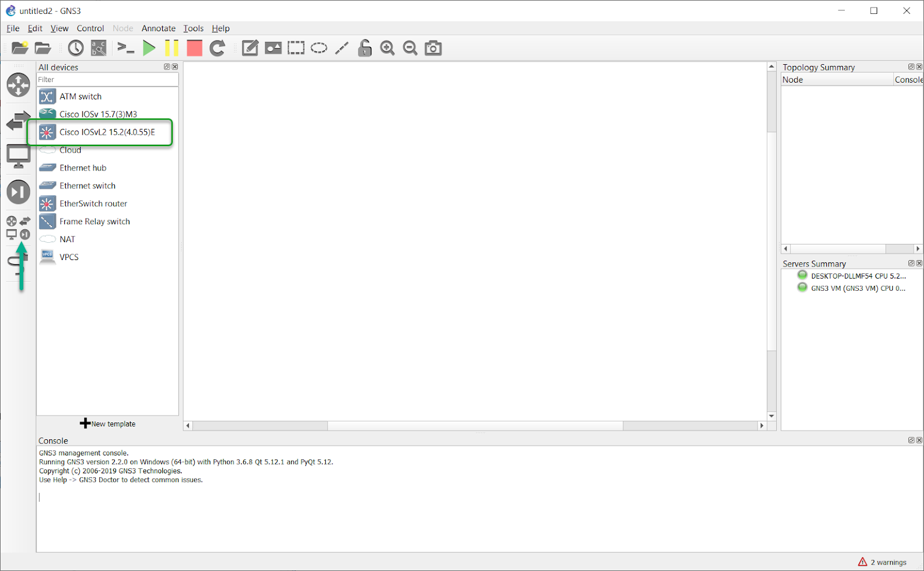Select EtherSwitch router device
This screenshot has width=924, height=571.
click(108, 204)
